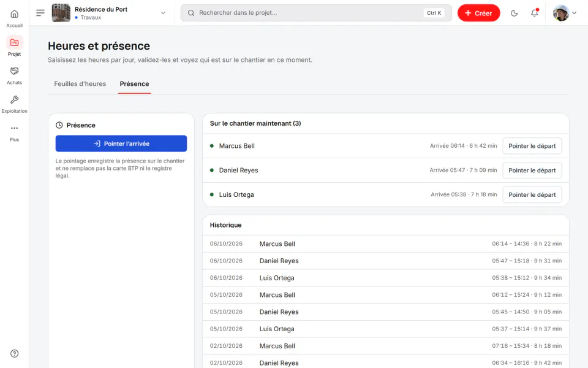The width and height of the screenshot is (588, 368).
Task: Open the help question mark icon
Action: [14, 353]
